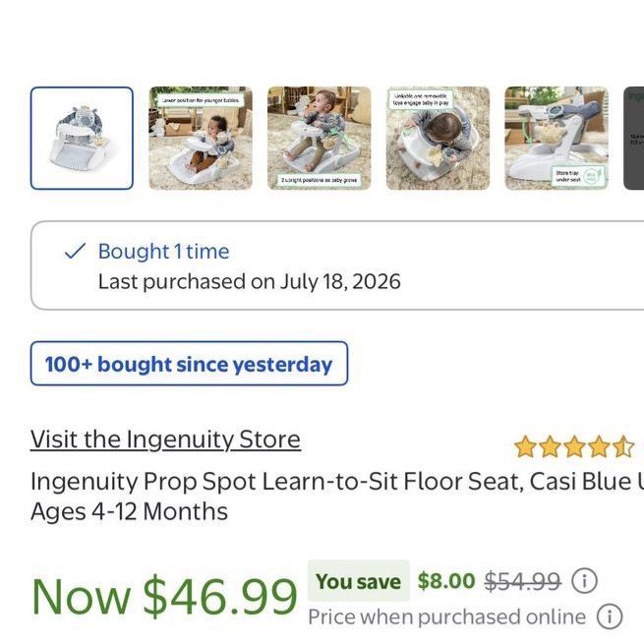Screen dimensions: 644x644
Task: Open the info icon beside $54.99
Action: pos(584,581)
